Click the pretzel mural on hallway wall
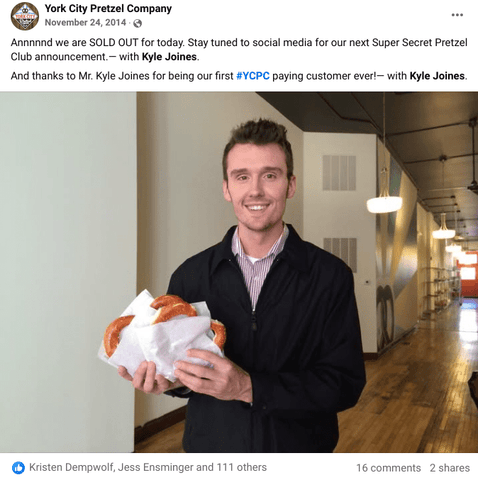Screen dimensions: 478x480 pyautogui.click(x=386, y=318)
